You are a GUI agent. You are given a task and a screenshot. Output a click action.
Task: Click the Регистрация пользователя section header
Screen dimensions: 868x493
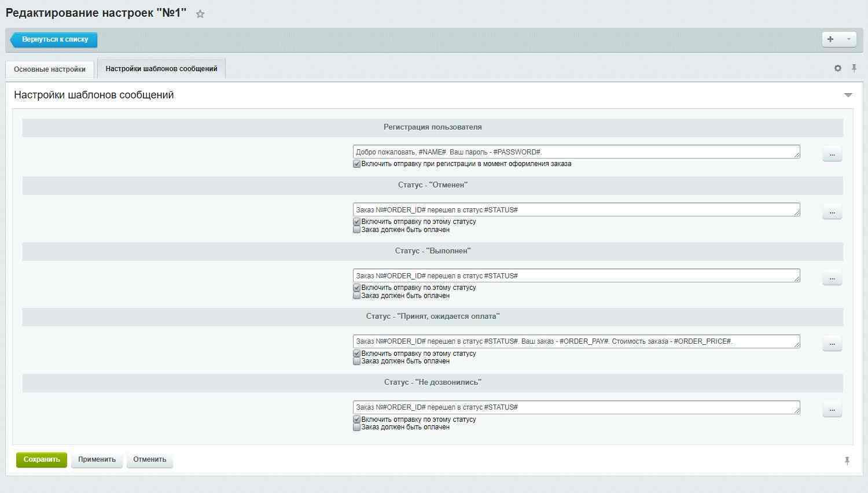point(433,127)
